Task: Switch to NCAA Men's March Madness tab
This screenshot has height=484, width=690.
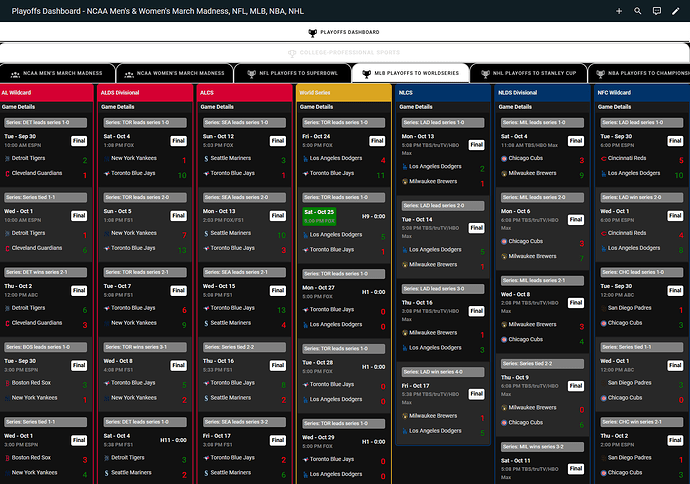Action: click(x=57, y=73)
